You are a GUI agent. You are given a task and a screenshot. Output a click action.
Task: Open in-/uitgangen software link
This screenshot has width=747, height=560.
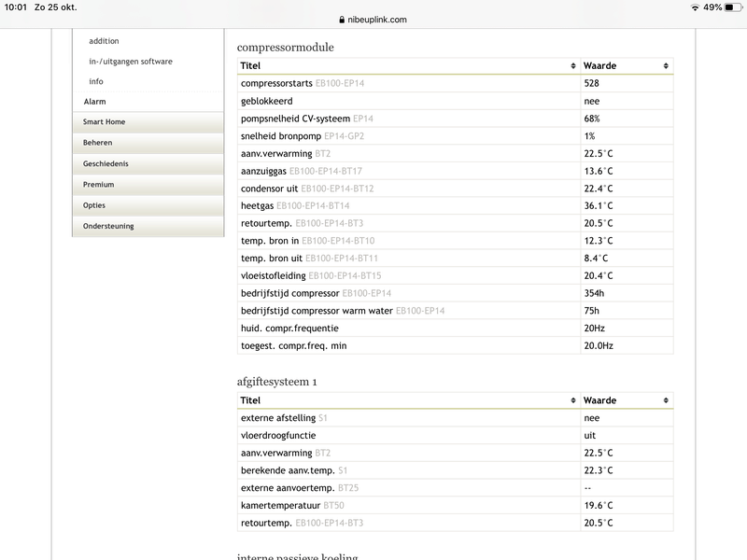(x=131, y=62)
